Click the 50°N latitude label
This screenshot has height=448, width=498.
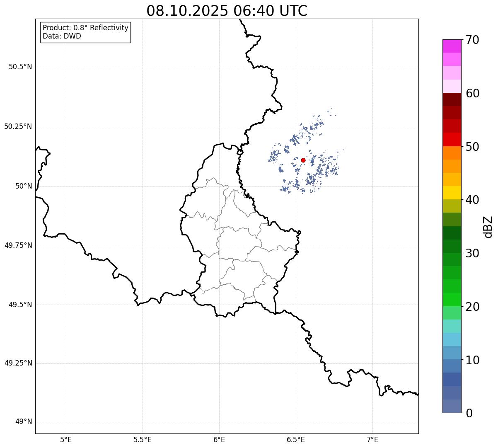pyautogui.click(x=24, y=186)
